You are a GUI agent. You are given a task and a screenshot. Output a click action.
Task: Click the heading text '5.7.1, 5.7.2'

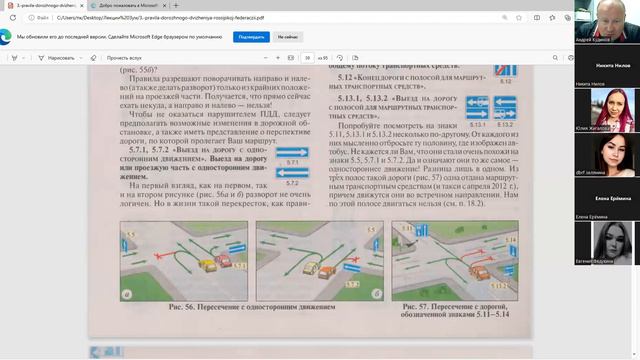point(149,150)
